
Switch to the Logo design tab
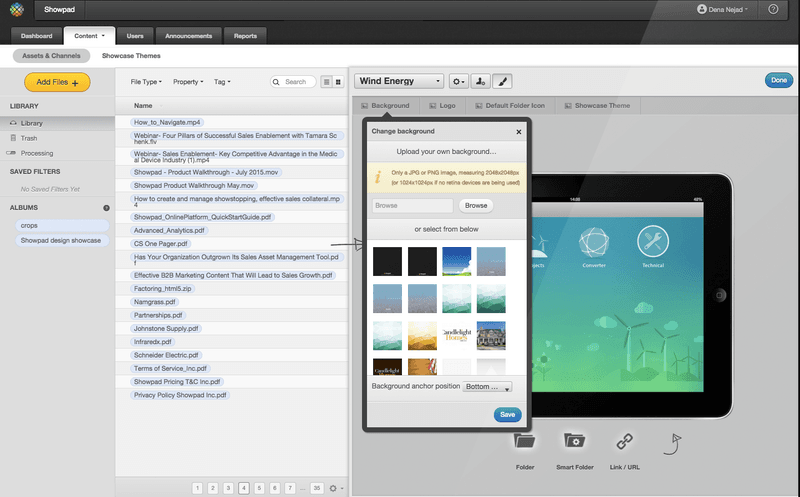point(442,106)
